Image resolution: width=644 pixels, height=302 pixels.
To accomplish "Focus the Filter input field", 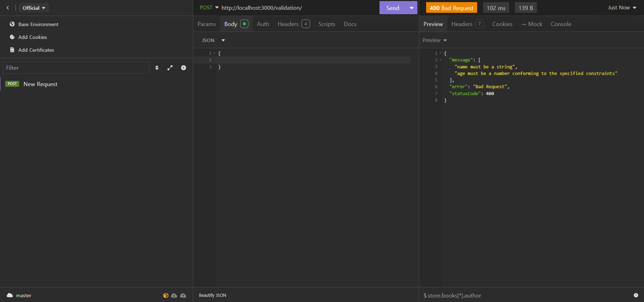I will 76,68.
